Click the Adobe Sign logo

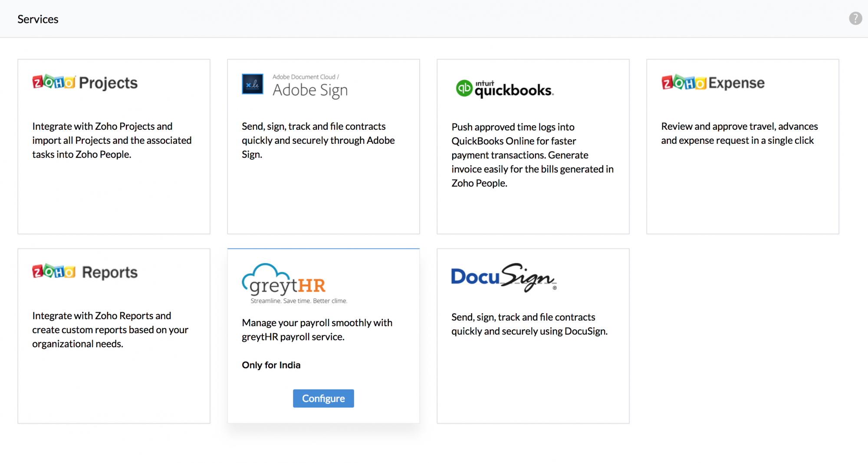coord(295,86)
